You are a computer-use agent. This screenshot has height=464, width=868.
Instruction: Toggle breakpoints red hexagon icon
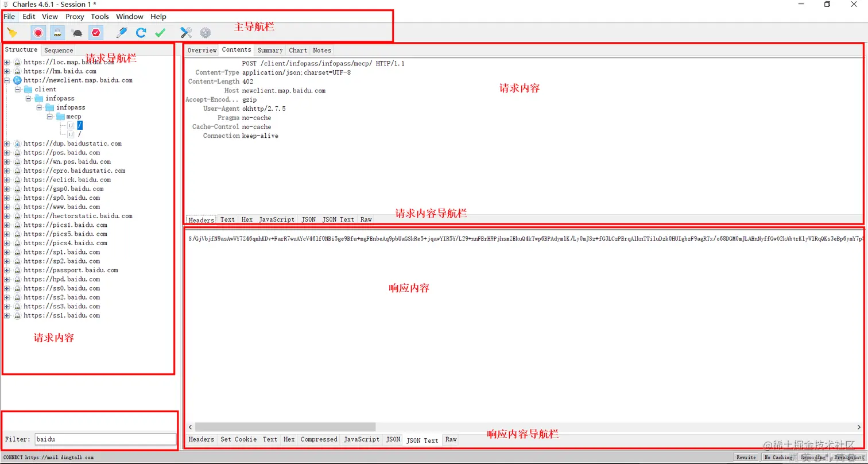[x=96, y=33]
